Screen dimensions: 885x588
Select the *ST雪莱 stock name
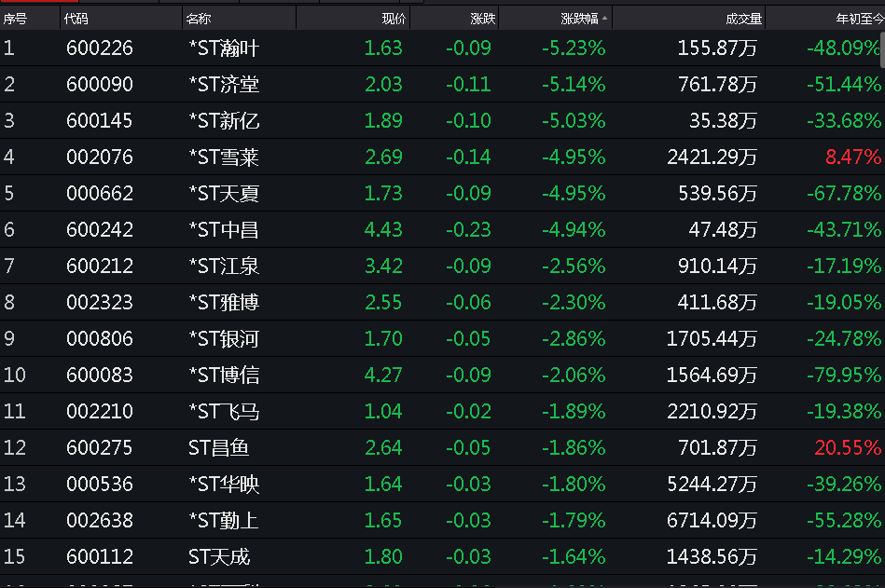coord(223,157)
